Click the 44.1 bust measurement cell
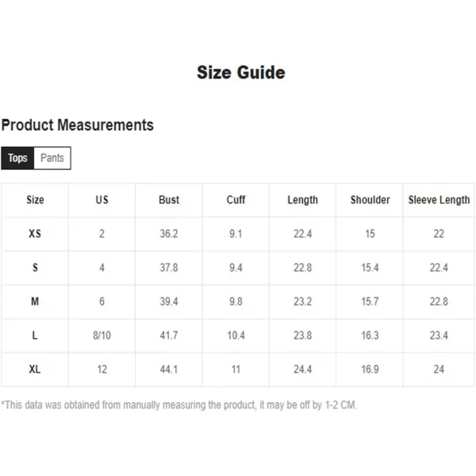The height and width of the screenshot is (476, 476). [169, 369]
